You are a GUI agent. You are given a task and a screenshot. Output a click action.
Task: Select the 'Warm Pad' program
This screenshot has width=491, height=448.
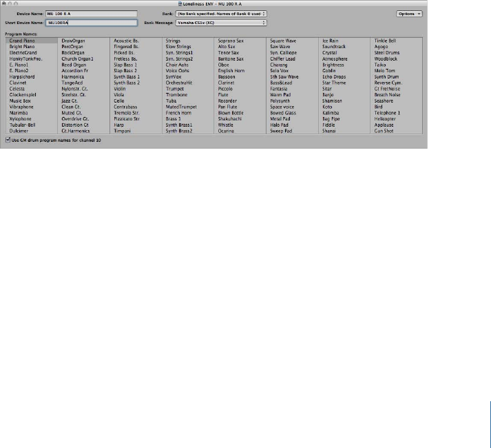coord(280,95)
